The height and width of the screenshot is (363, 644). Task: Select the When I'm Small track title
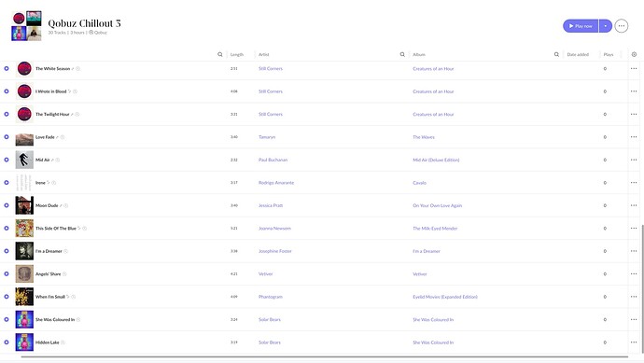click(50, 297)
